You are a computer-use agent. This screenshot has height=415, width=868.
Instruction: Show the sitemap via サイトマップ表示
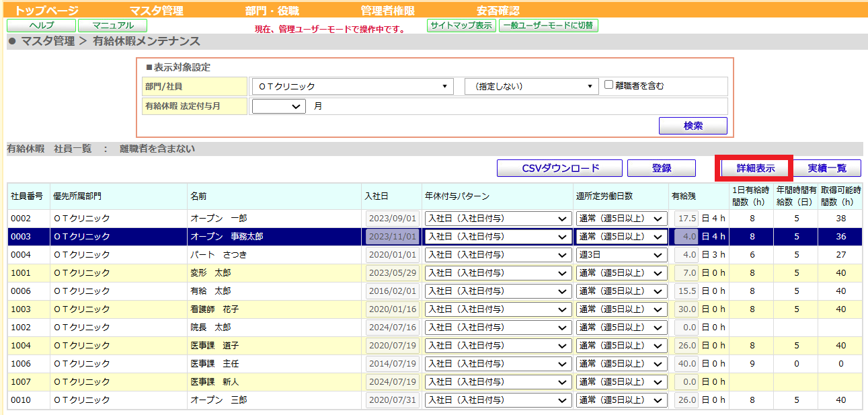[461, 26]
